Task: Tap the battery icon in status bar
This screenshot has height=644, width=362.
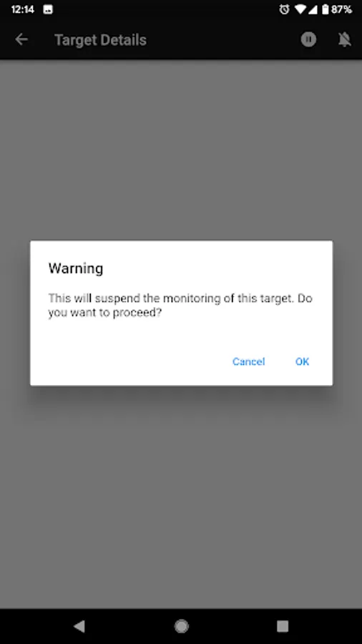Action: (x=325, y=9)
